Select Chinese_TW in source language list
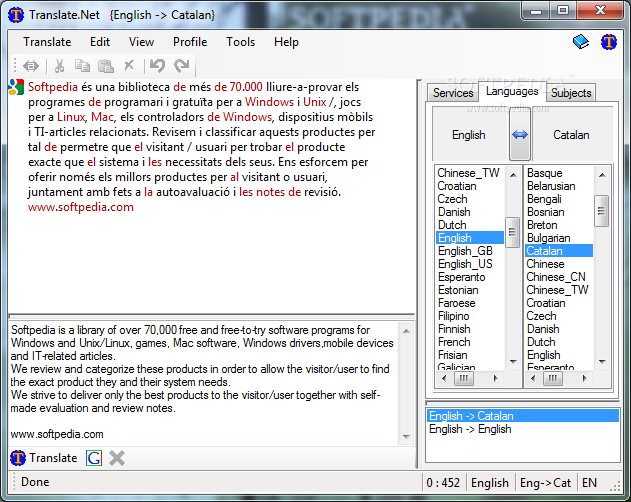Viewport: 631px width, 502px height. (x=468, y=173)
